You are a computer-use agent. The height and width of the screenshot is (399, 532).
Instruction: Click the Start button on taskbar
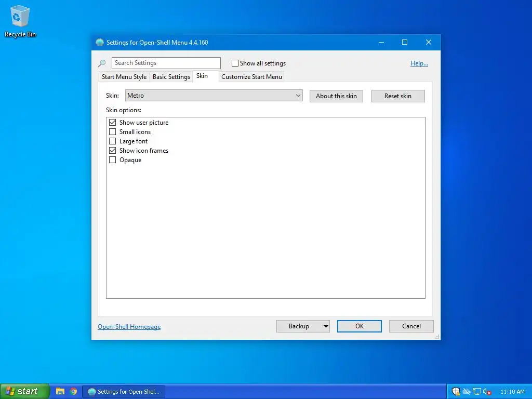click(x=24, y=391)
